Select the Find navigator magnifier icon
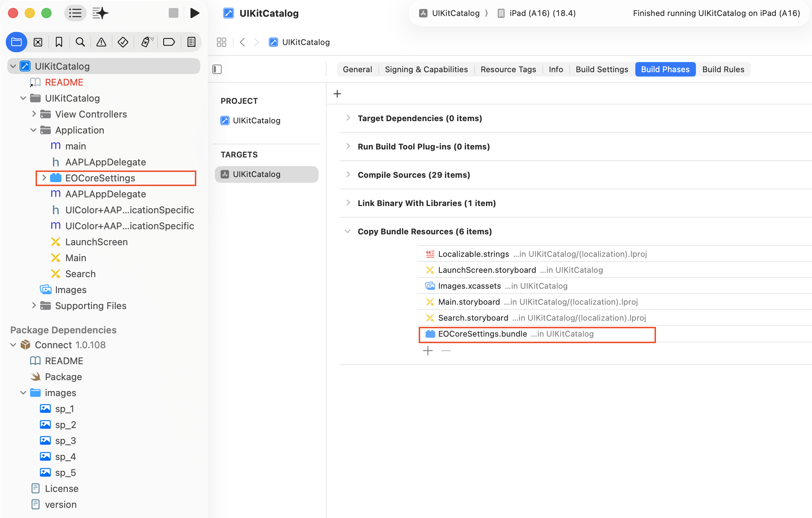This screenshot has width=812, height=518. 80,42
